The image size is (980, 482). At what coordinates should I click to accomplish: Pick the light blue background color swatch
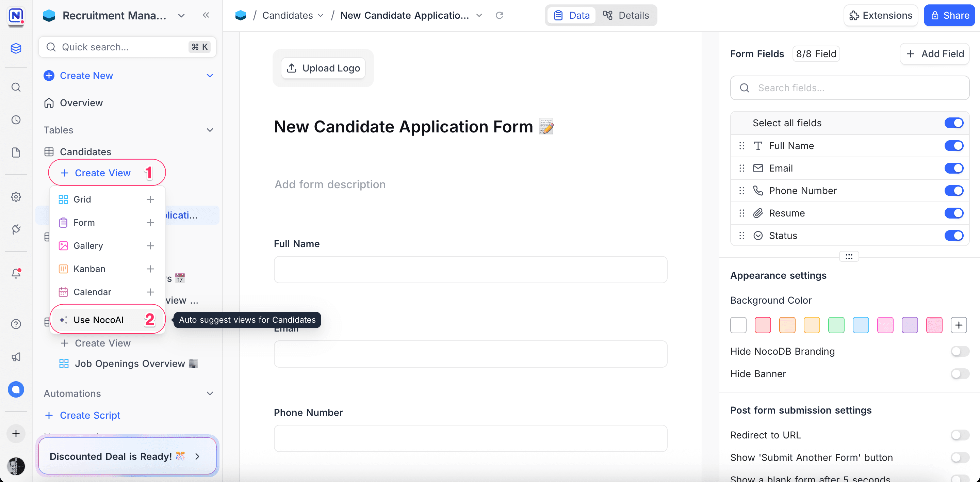point(861,325)
